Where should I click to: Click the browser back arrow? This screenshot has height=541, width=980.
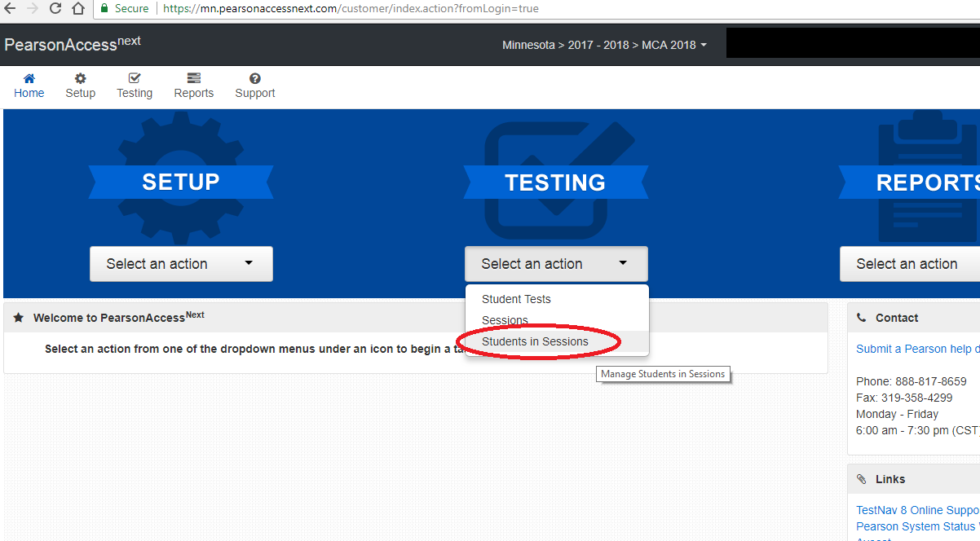pyautogui.click(x=10, y=9)
